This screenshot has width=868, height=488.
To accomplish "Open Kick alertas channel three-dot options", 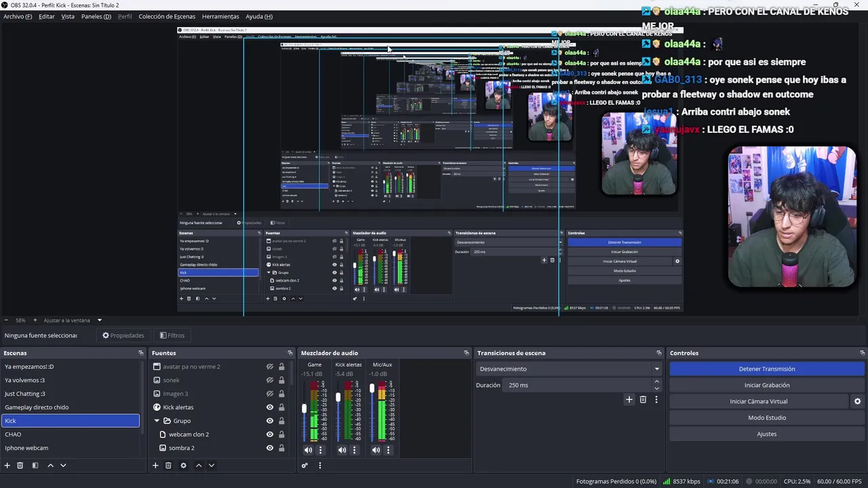I will 354,450.
